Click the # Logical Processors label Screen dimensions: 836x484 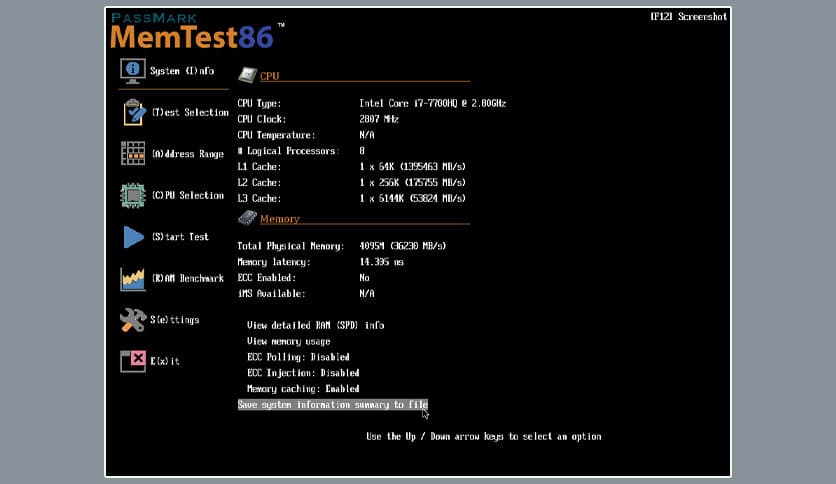pos(286,151)
